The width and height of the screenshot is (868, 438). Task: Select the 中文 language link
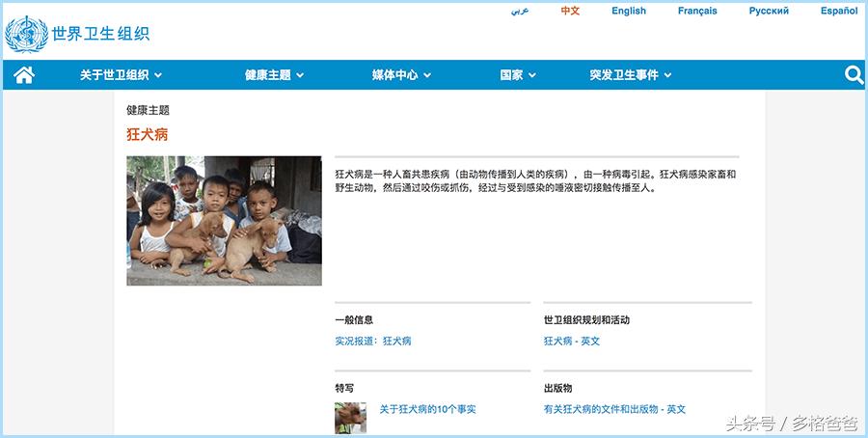coord(570,11)
